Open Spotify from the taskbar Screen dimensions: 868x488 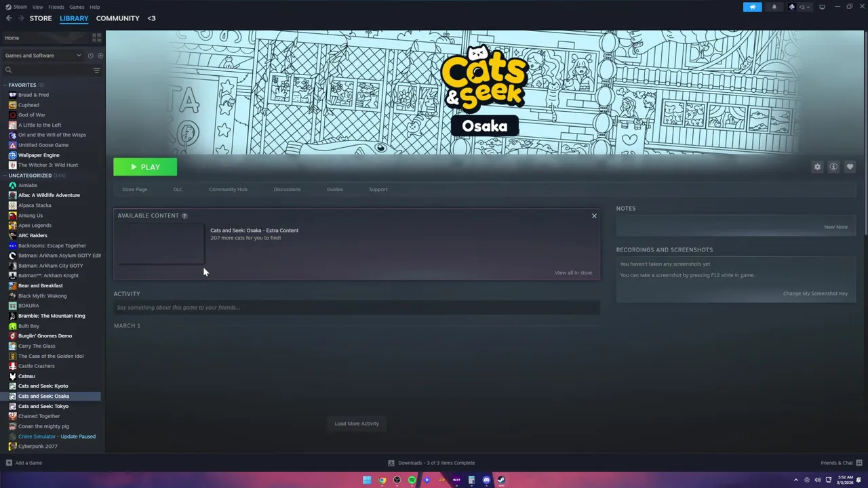(x=412, y=480)
